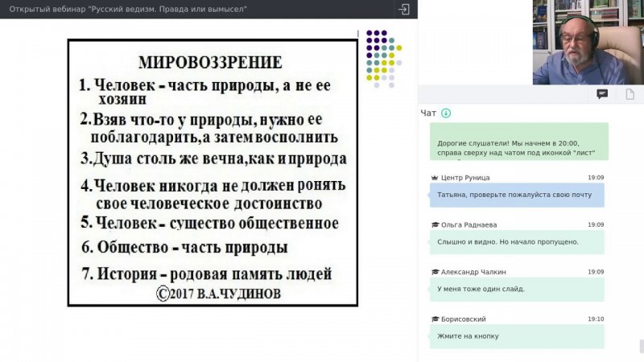Click 19:09 timestamp on Центр Руница message
This screenshot has width=644, height=362.
(x=596, y=178)
